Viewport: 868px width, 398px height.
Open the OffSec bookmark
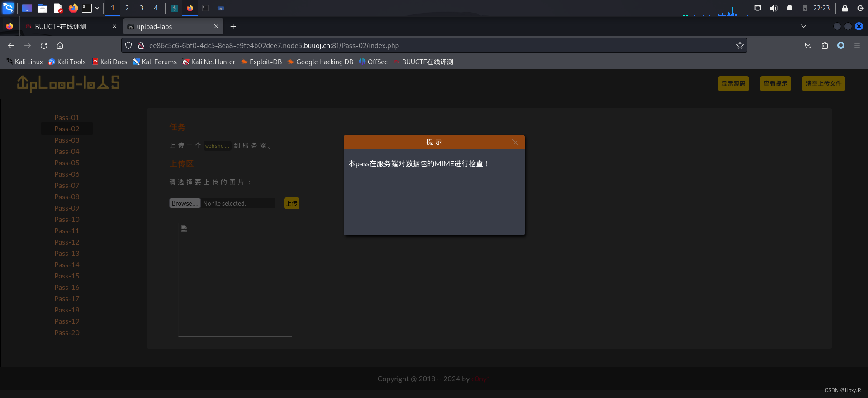pos(373,62)
